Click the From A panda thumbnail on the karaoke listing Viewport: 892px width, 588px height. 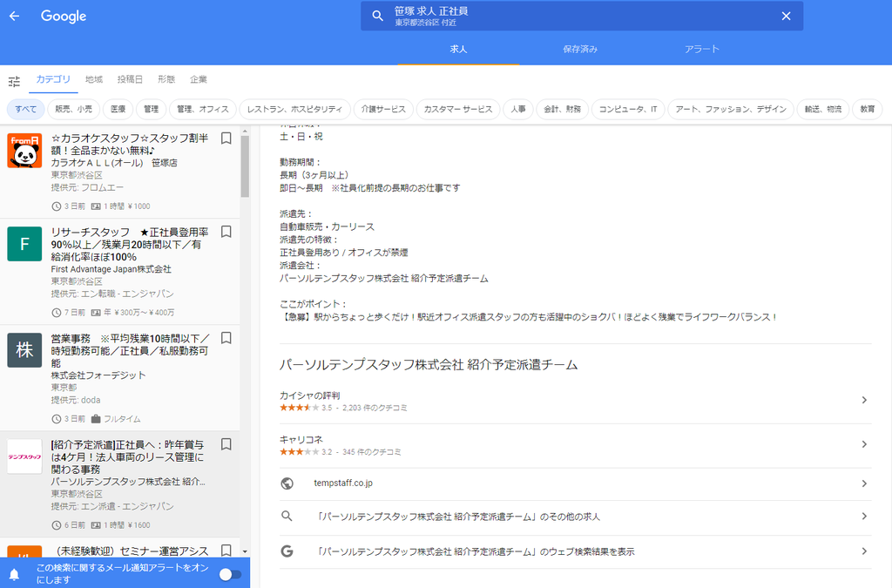point(24,151)
